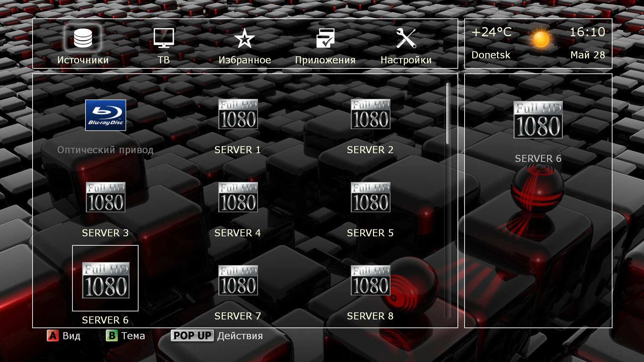Click the Donetsk city name
The height and width of the screenshot is (362, 644).
[x=491, y=55]
